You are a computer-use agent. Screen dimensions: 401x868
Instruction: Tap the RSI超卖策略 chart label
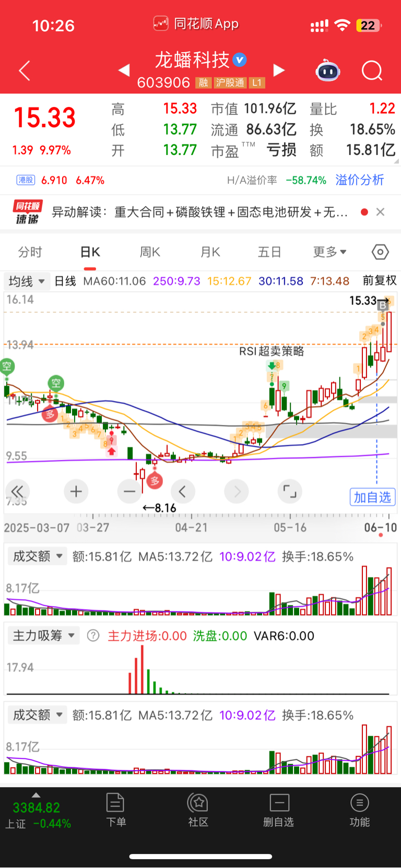coord(272,351)
